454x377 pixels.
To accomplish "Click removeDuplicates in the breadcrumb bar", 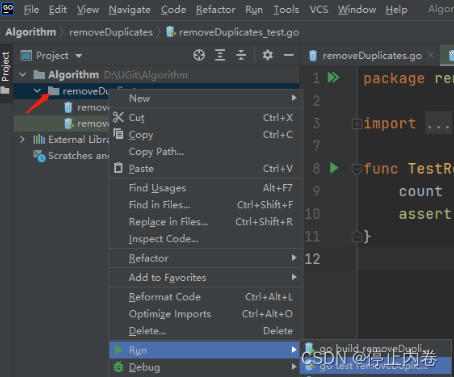I will click(111, 32).
